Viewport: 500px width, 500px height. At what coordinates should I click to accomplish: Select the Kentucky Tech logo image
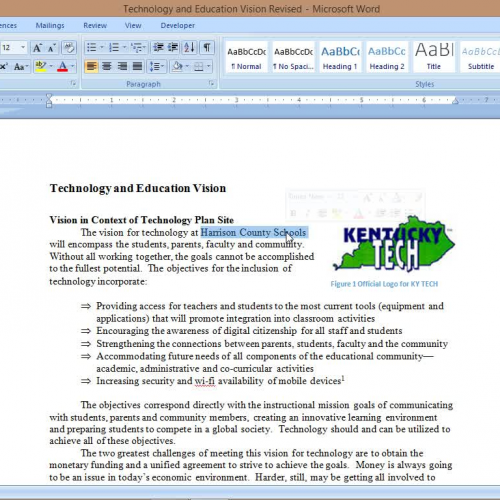(394, 244)
